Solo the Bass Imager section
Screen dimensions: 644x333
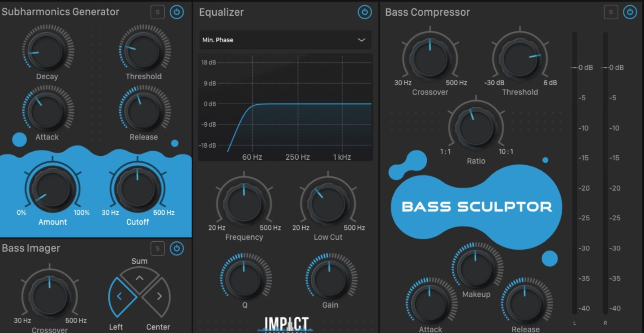[158, 248]
